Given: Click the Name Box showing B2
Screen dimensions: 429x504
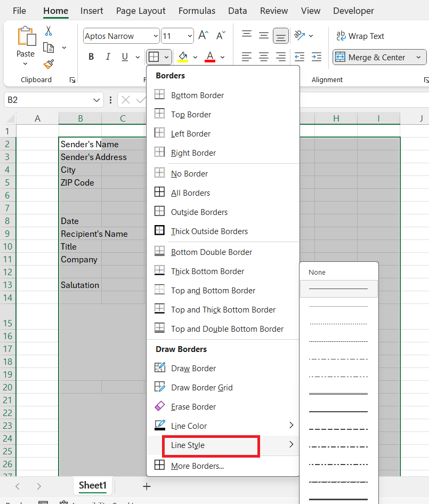Looking at the screenshot, I should coord(54,100).
